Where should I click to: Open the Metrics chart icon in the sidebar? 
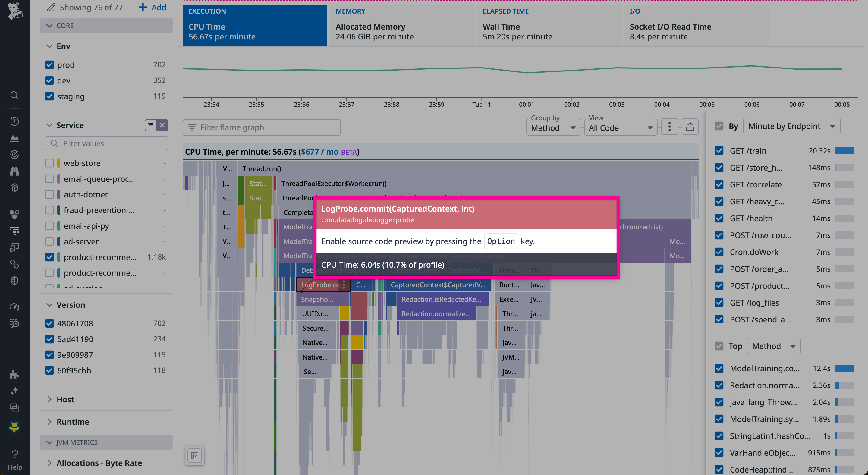click(x=14, y=137)
